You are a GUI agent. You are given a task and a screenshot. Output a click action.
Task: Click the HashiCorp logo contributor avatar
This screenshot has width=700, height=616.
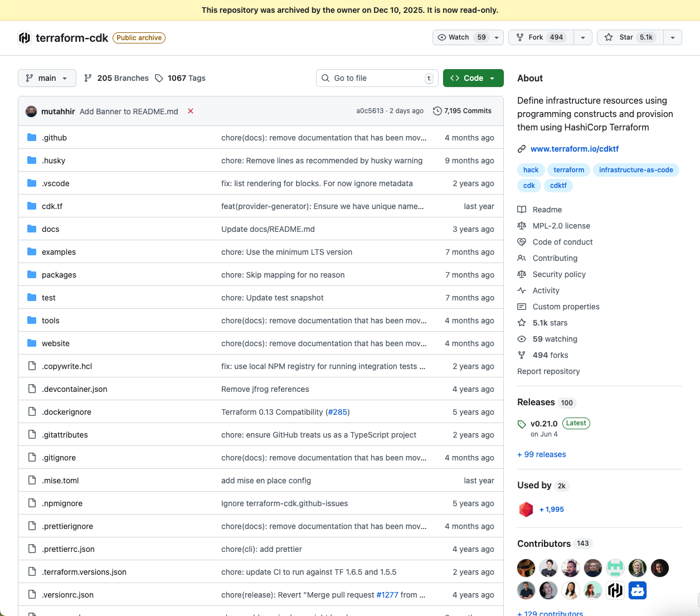tap(615, 590)
